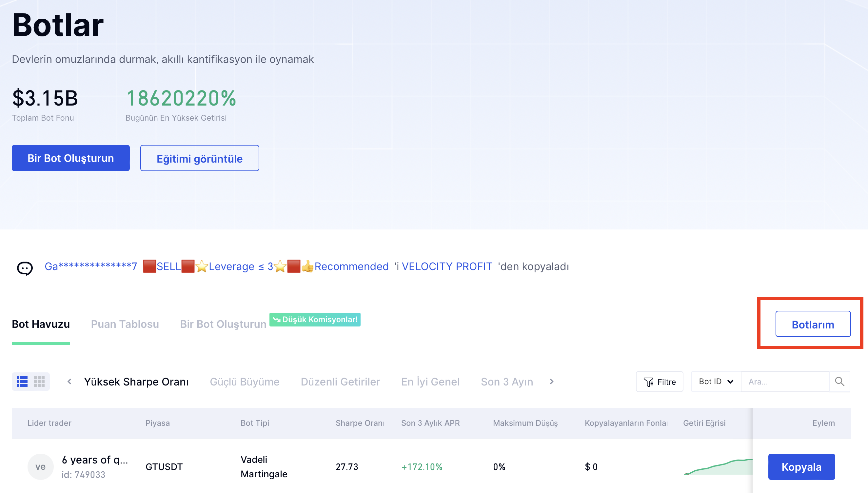Screen dimensions: 868x493
Task: Click the Filtre funnel icon button
Action: pos(659,382)
